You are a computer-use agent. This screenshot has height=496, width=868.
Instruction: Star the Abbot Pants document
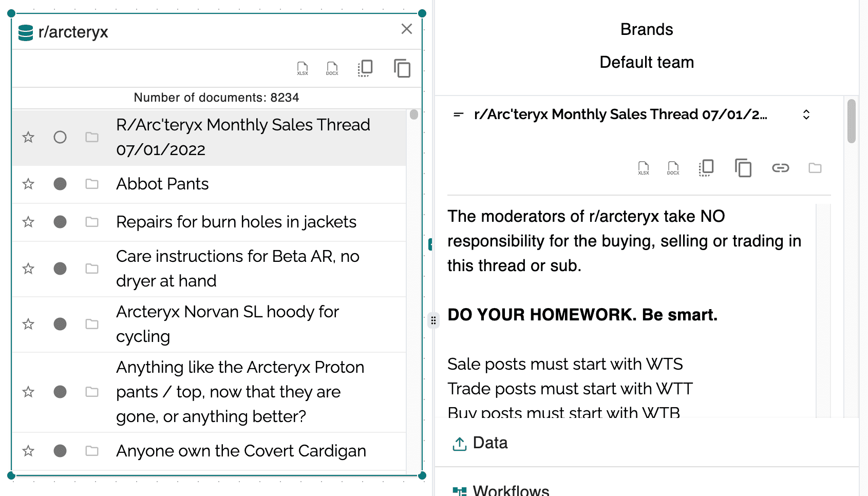pos(28,184)
